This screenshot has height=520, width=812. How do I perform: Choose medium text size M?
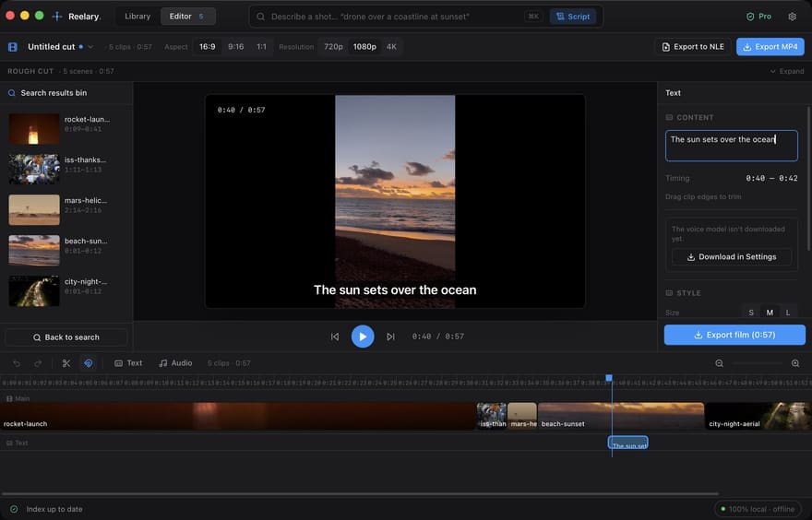coord(770,313)
